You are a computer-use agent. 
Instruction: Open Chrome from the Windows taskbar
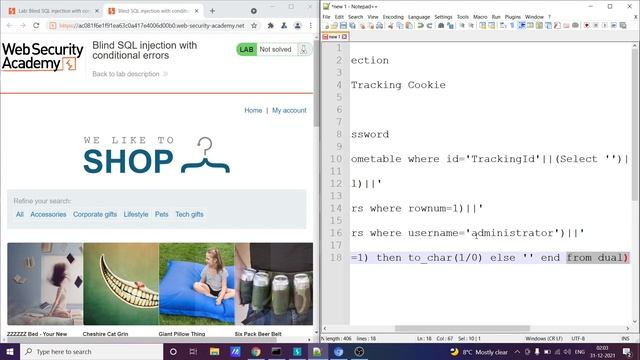(256, 351)
